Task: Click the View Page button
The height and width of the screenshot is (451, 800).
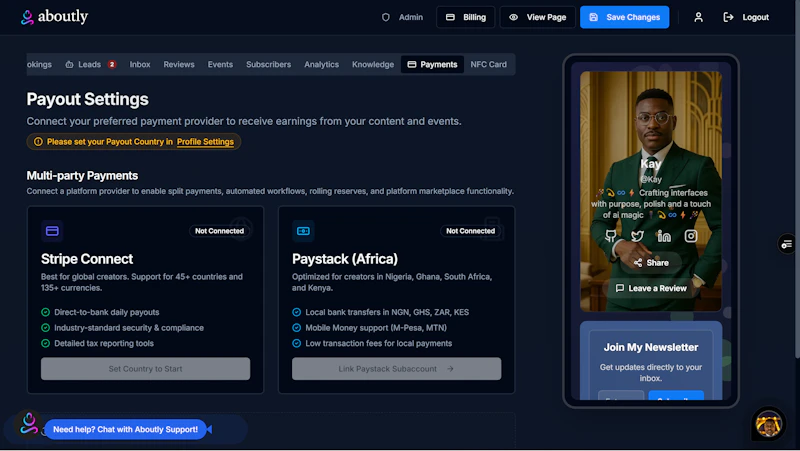Action: tap(537, 17)
